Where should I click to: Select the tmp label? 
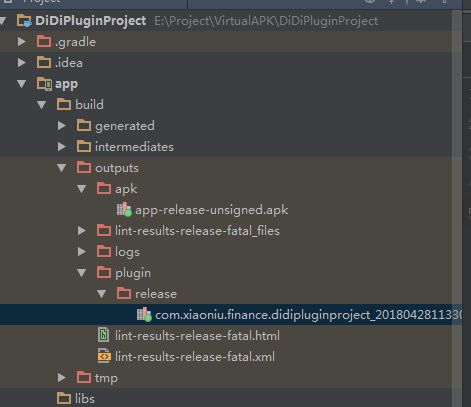[106, 378]
